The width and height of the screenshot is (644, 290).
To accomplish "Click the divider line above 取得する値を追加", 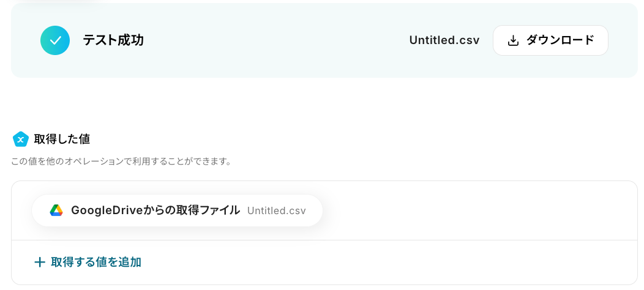I will point(324,240).
